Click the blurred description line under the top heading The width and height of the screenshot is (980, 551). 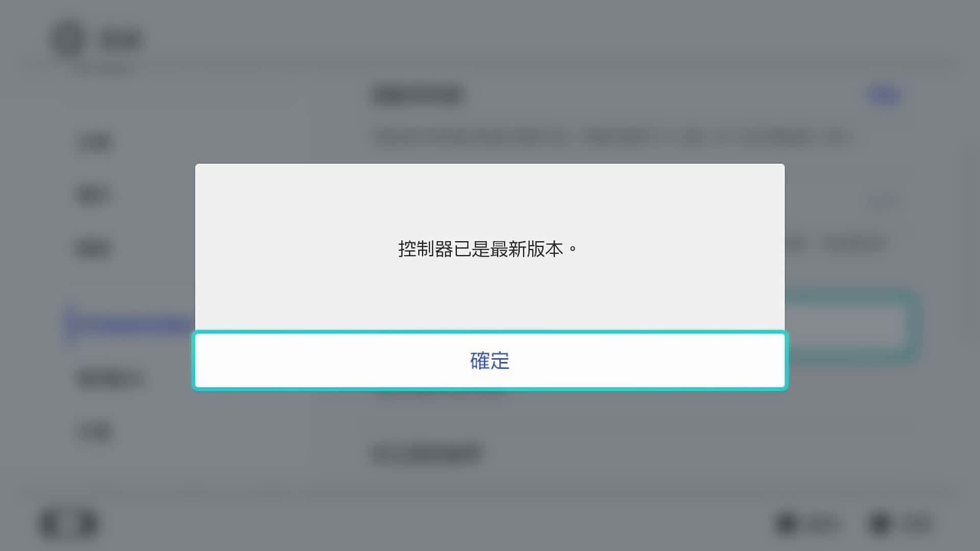tap(611, 137)
